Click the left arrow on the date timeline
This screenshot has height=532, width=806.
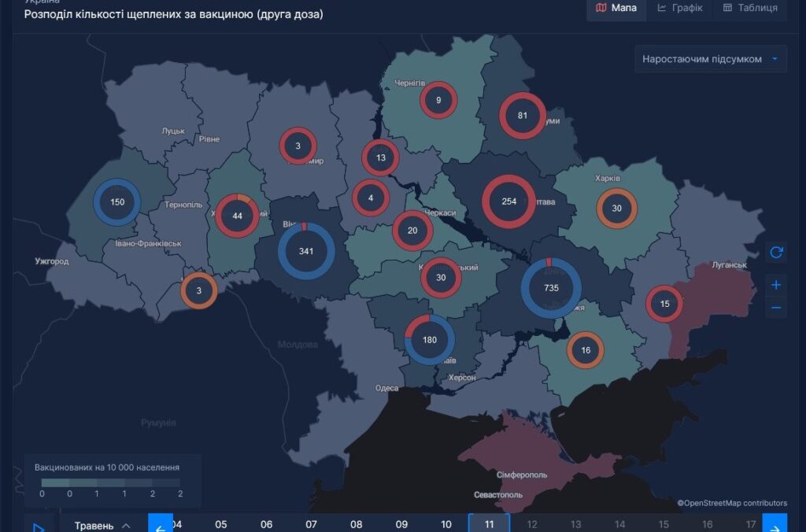(160, 523)
